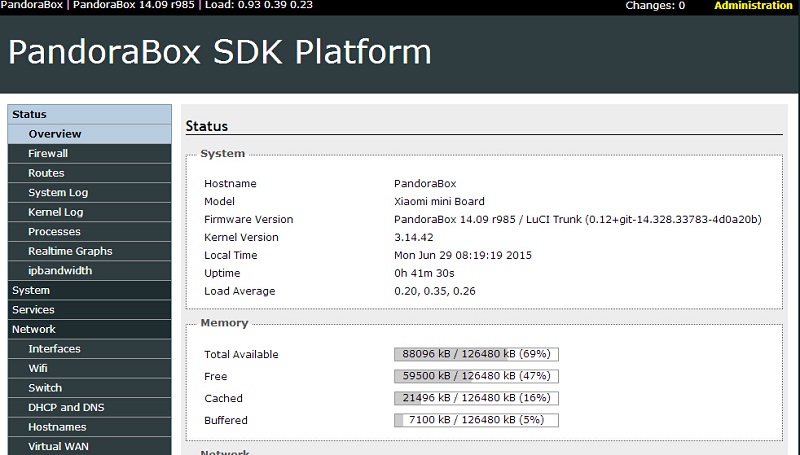Click the 'Total Available' label

[241, 355]
